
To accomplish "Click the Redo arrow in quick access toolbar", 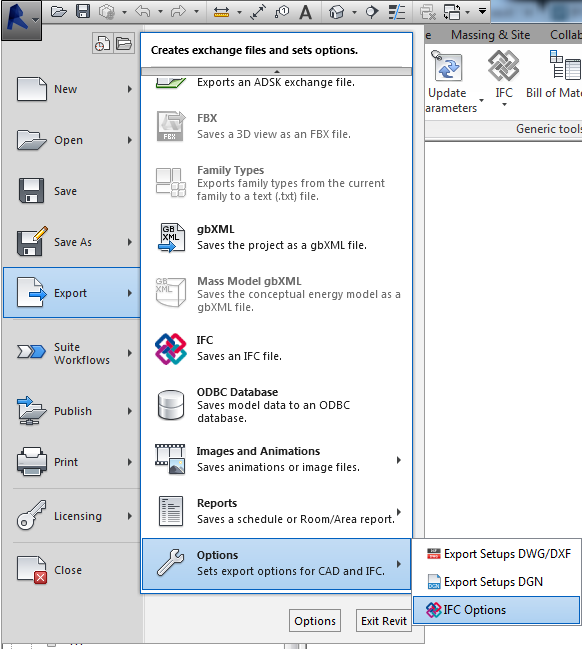I will click(x=178, y=12).
